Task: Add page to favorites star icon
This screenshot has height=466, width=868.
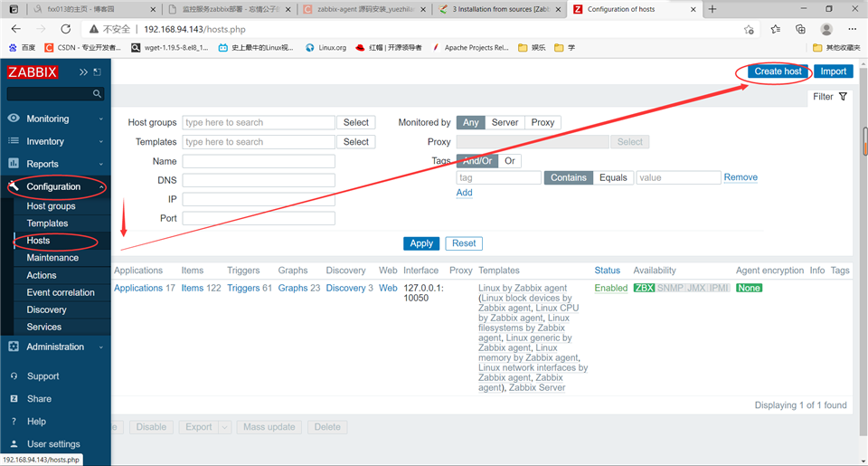Action: 749,29
